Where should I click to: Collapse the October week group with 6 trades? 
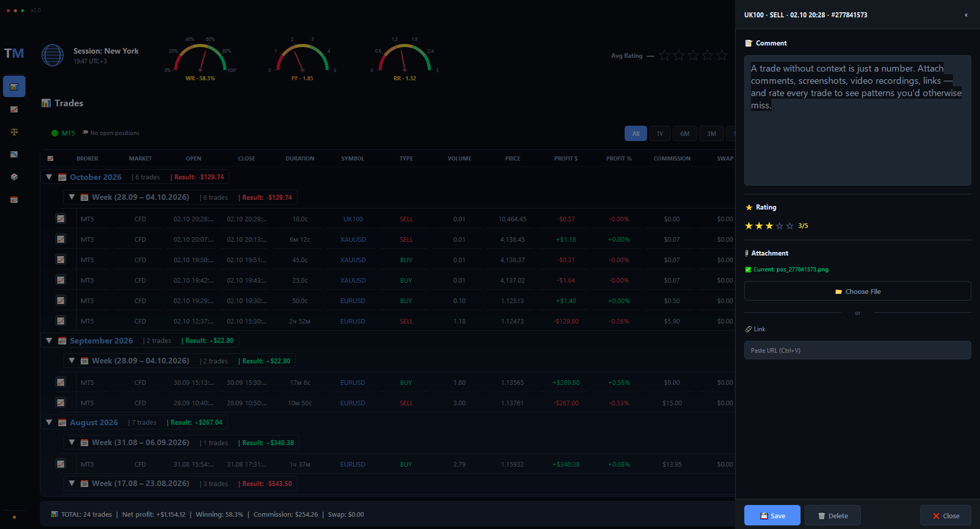[x=72, y=197]
